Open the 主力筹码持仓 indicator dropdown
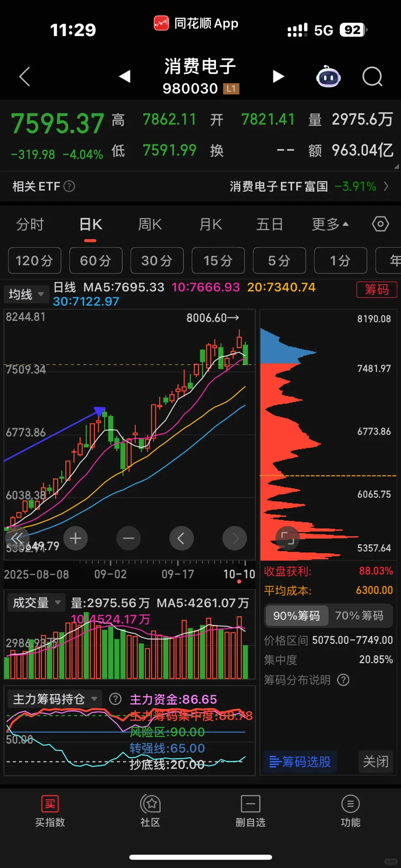The height and width of the screenshot is (868, 401). pos(55,699)
